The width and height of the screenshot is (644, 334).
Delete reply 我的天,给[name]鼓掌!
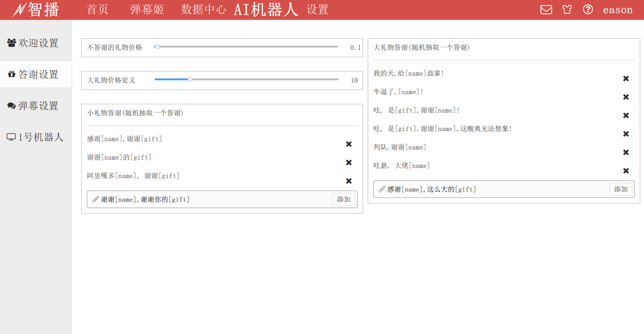(x=626, y=78)
